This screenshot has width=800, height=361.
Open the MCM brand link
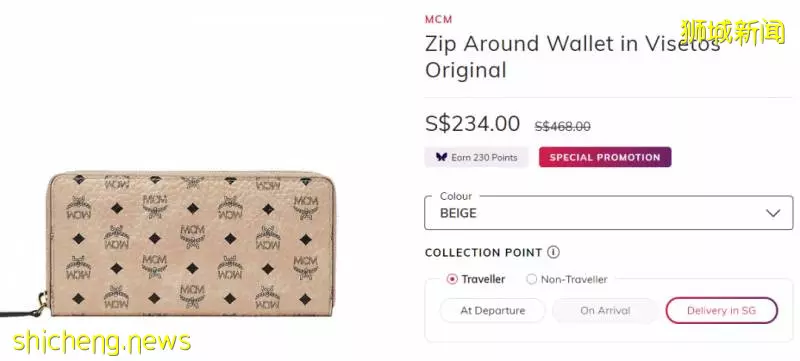[439, 19]
